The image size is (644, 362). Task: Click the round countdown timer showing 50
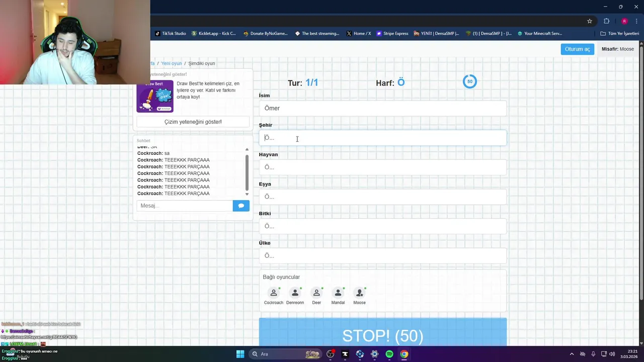point(469,81)
